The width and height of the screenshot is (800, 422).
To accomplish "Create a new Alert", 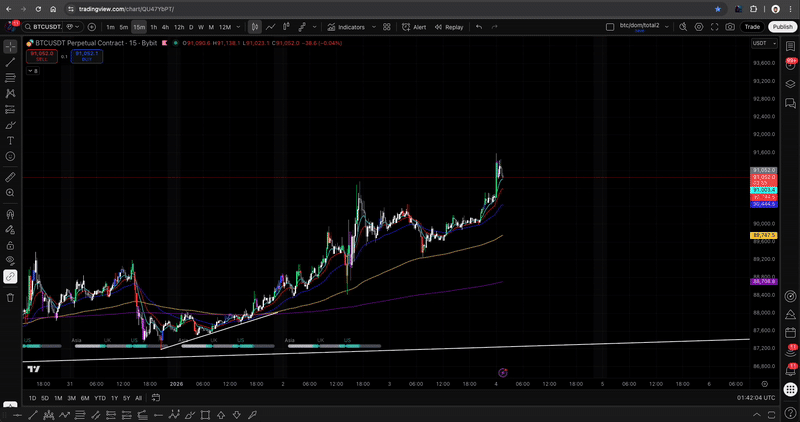I will [414, 27].
